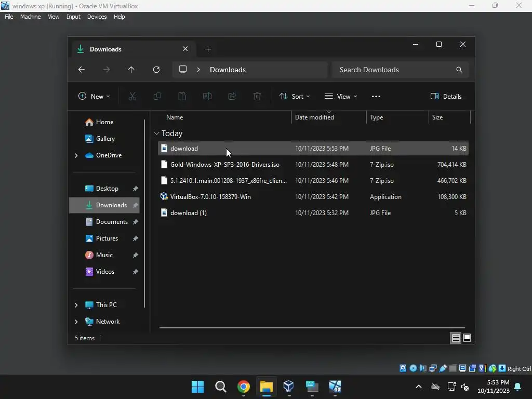
Task: Click the Copy icon in toolbar
Action: [x=157, y=96]
